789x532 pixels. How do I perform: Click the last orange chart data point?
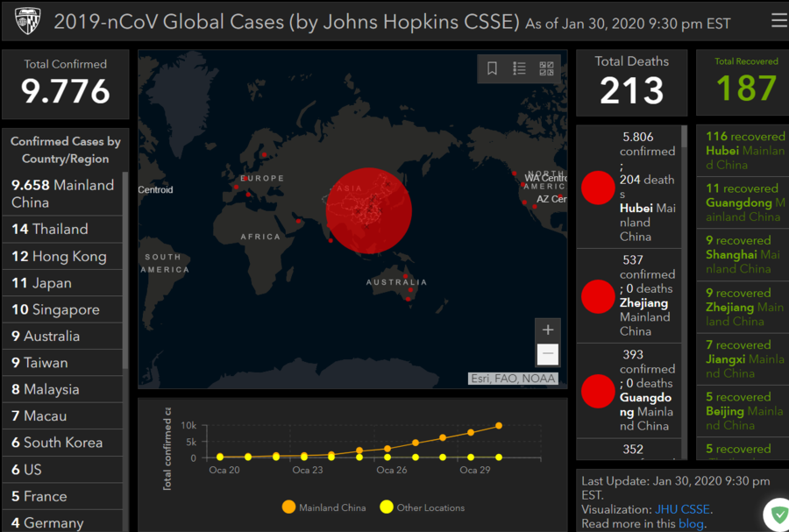499,425
